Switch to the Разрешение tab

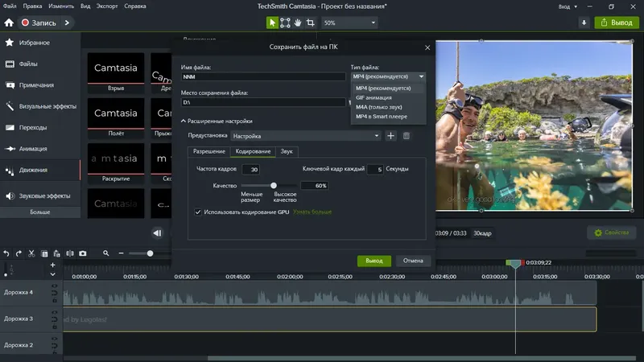click(x=208, y=151)
